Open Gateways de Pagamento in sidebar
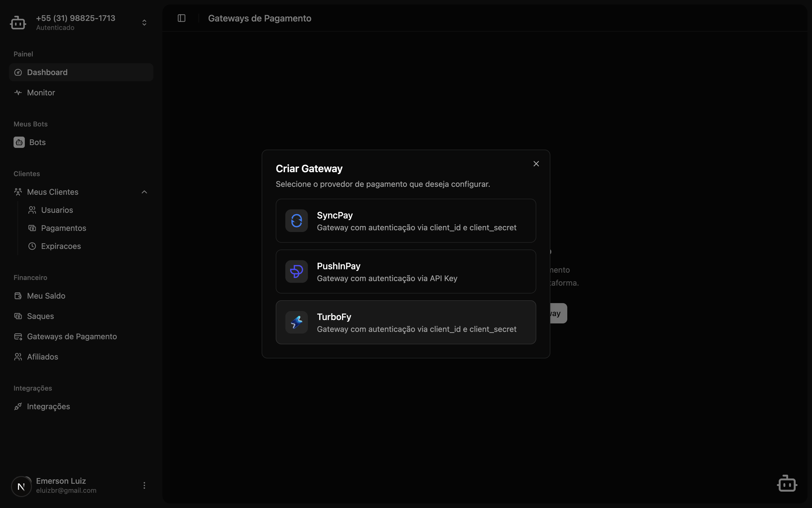The width and height of the screenshot is (812, 508). [81, 336]
